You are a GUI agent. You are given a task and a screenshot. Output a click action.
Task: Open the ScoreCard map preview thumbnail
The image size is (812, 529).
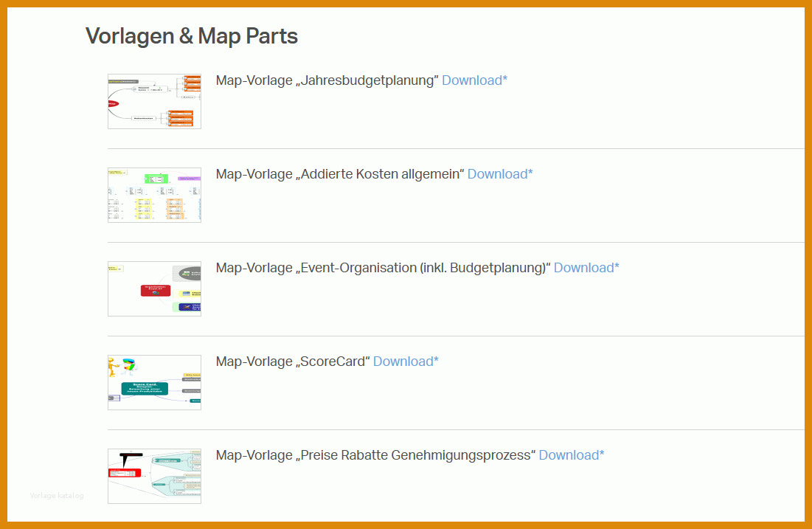[154, 382]
